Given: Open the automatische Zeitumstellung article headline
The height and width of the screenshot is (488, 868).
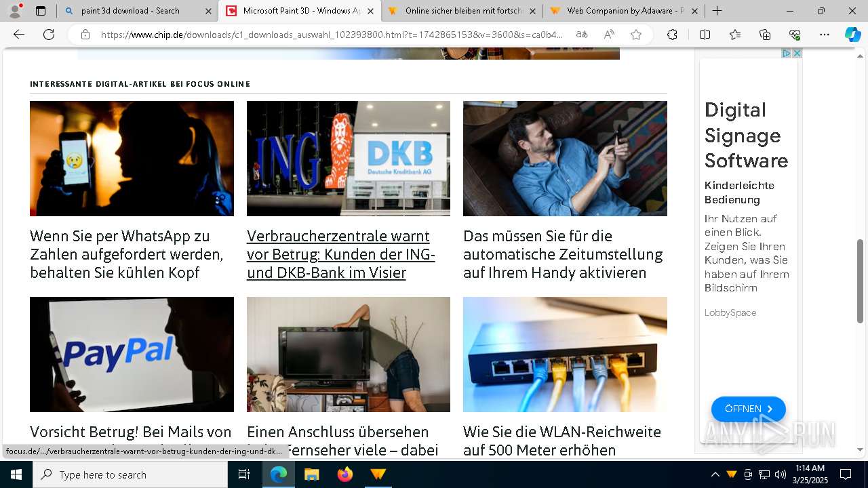Looking at the screenshot, I should coord(563,254).
